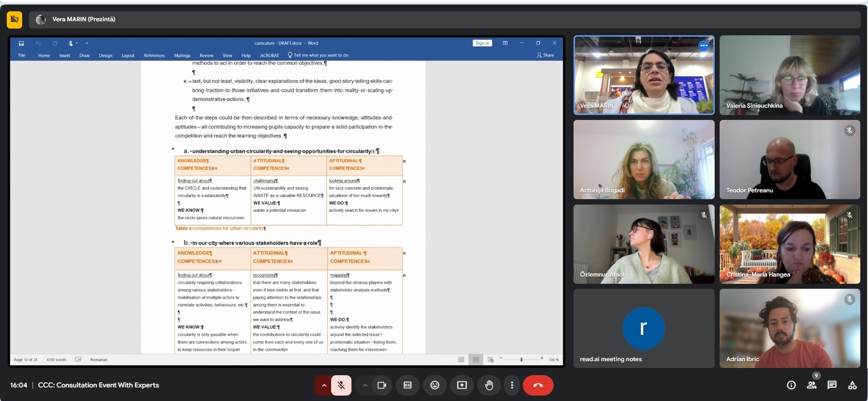Unmute the microphone in the call bar
Viewport: 868px width, 401px height.
(x=341, y=385)
